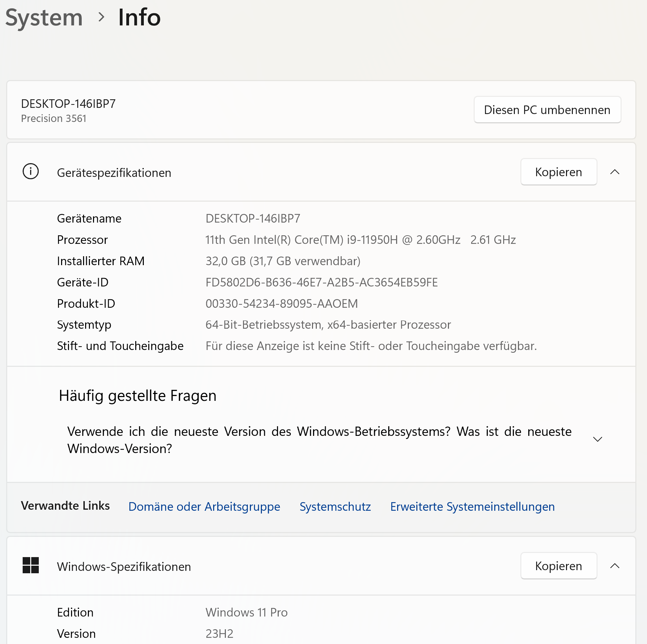Click the Windows-Spezifikationen header label
This screenshot has width=647, height=644.
(x=124, y=567)
